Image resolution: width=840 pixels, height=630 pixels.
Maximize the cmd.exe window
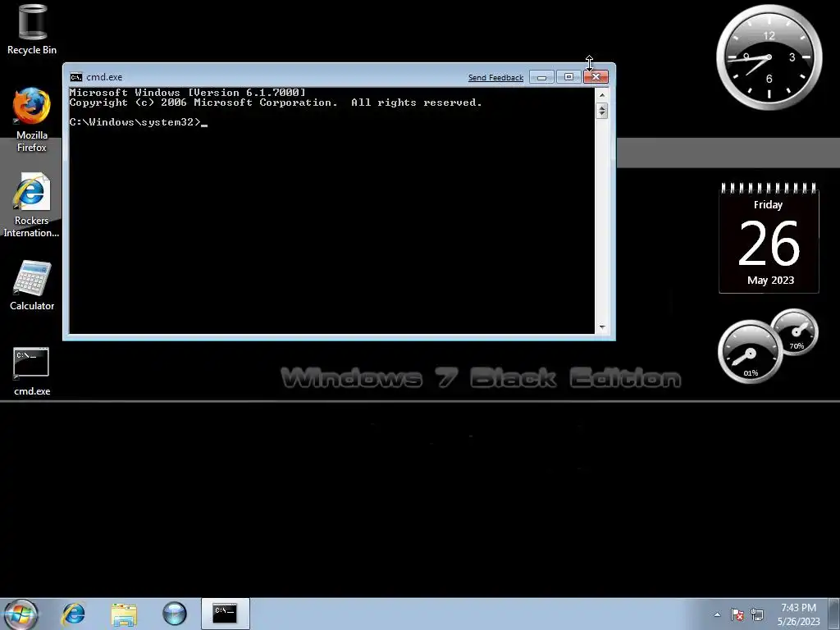click(x=568, y=77)
